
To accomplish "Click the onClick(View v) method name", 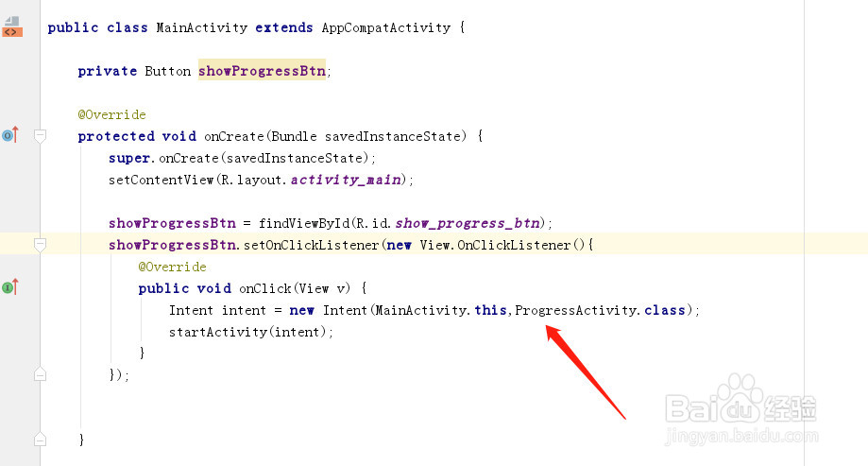I will tap(295, 288).
